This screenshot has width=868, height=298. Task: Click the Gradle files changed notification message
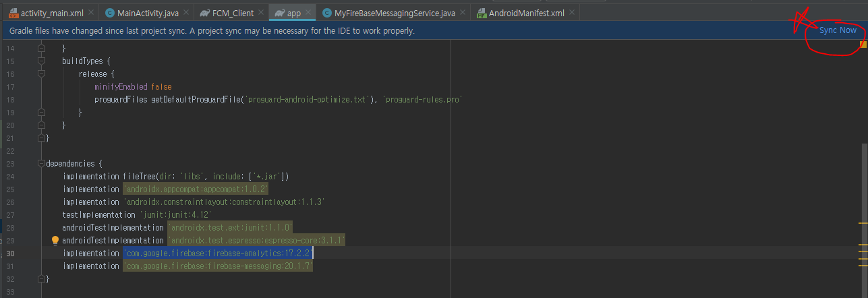click(x=212, y=31)
